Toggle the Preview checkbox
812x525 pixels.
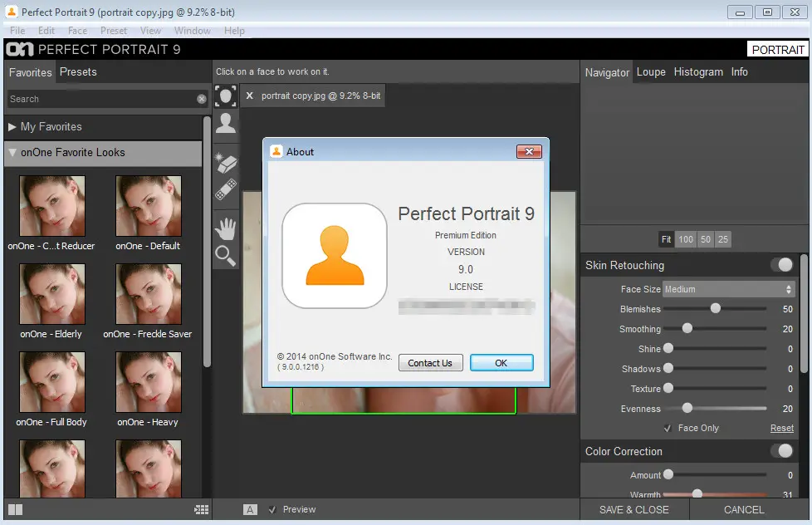[x=272, y=509]
